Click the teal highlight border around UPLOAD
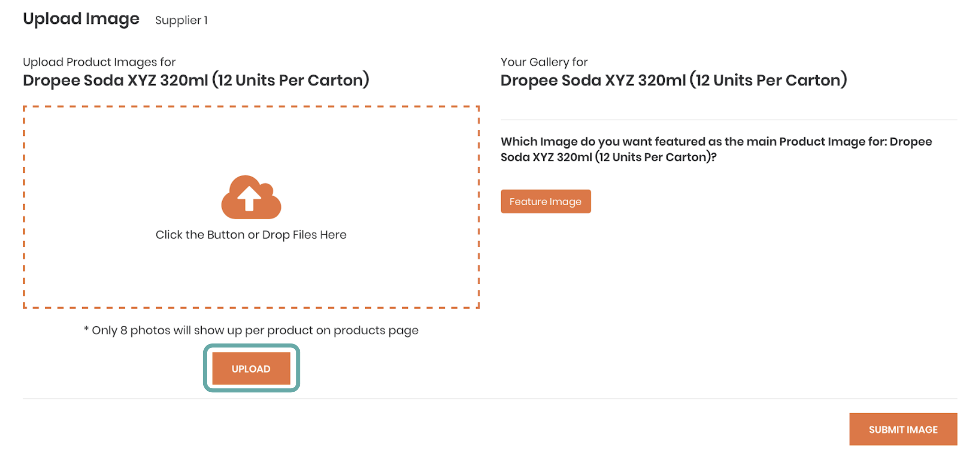Viewport: 980px width, 458px height. pyautogui.click(x=251, y=346)
